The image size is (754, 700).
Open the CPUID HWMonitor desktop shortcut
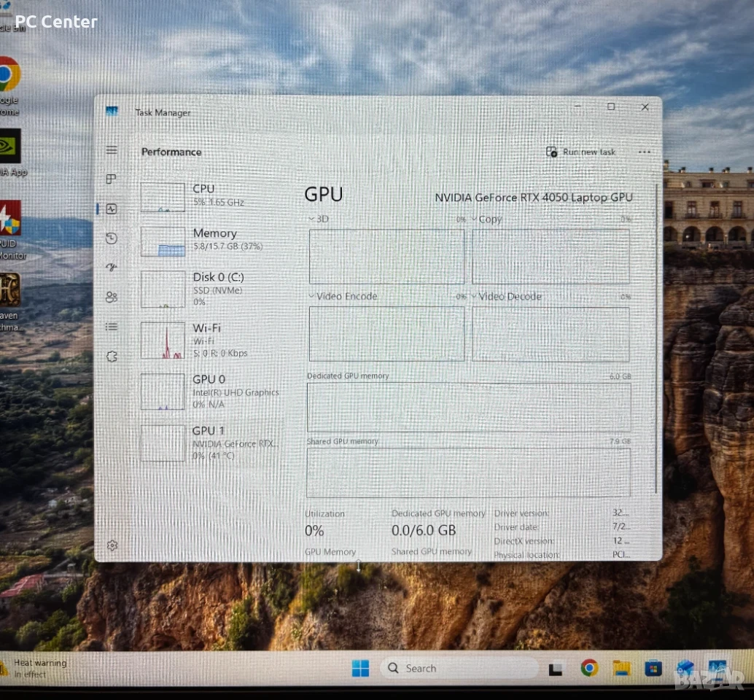12,230
